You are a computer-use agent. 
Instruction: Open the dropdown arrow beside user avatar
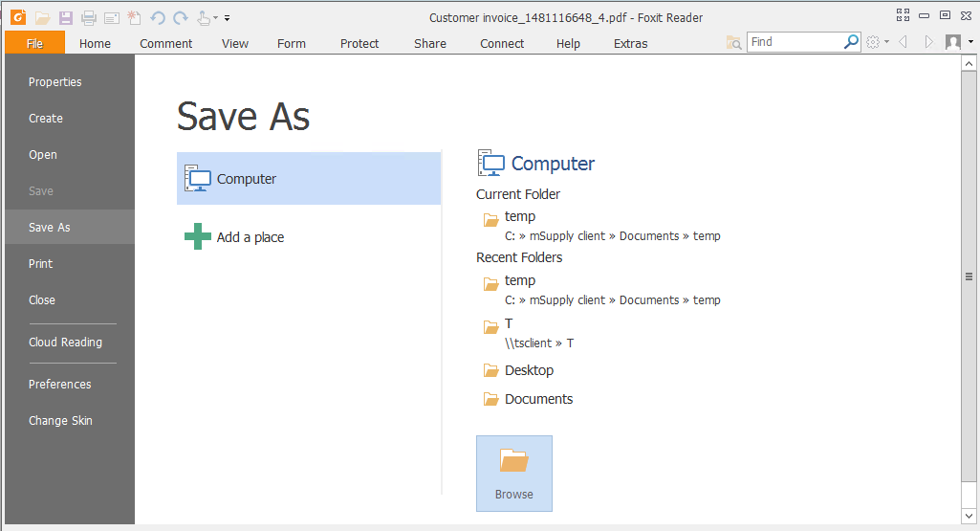coord(970,42)
